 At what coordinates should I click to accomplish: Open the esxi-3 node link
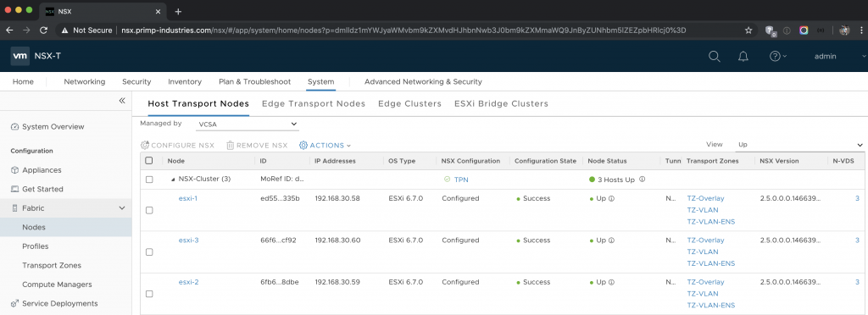[x=189, y=240]
